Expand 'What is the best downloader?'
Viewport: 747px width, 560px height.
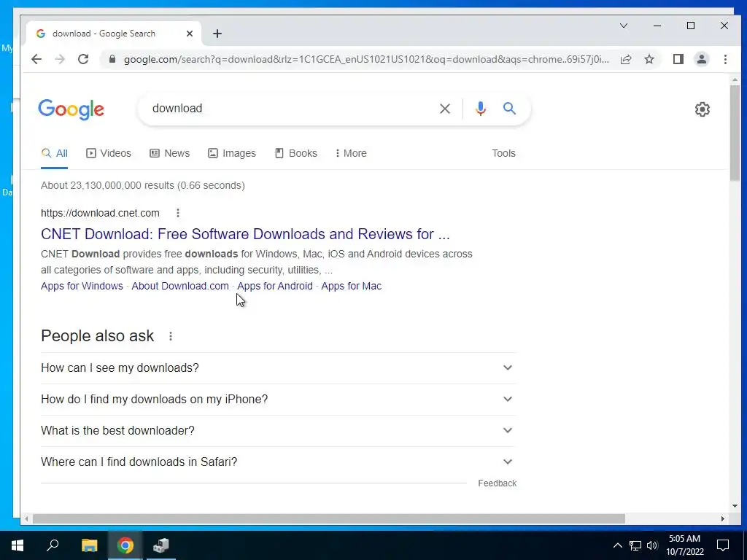coord(278,431)
